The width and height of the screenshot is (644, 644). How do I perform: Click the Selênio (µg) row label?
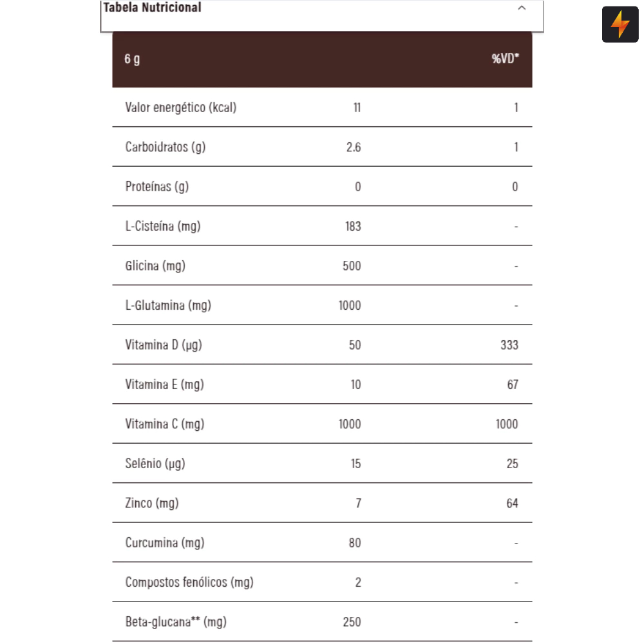155,464
